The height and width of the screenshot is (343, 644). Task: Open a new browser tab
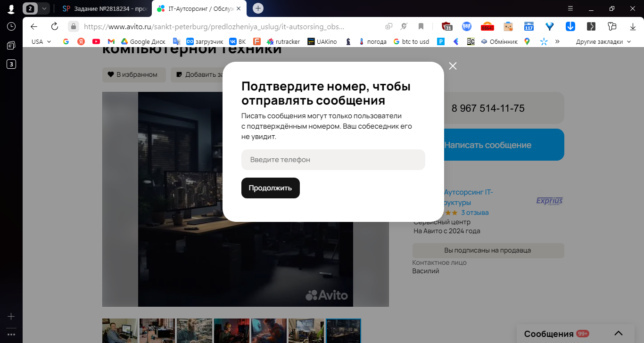[258, 8]
